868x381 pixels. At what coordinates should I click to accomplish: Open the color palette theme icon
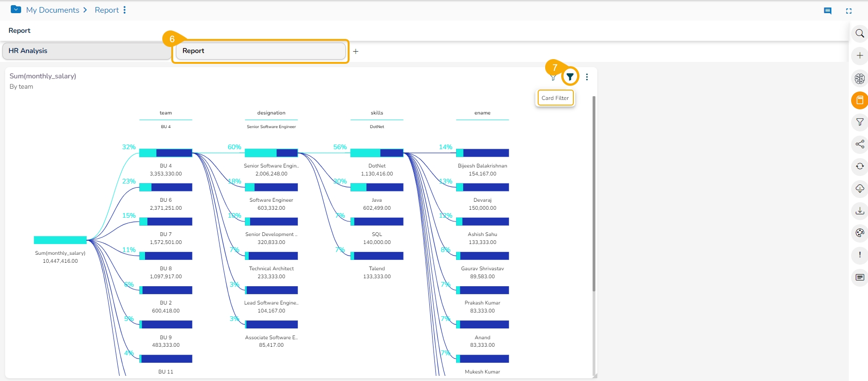click(860, 233)
